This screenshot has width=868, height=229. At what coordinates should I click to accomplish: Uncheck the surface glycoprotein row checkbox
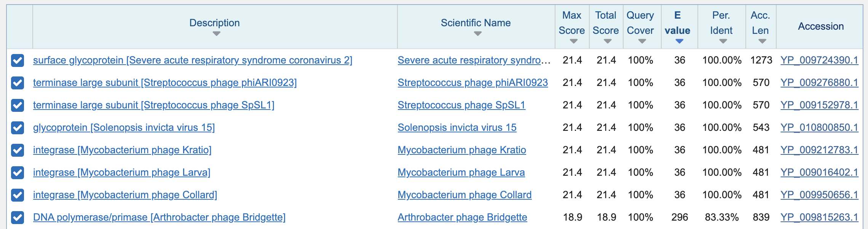pos(18,60)
